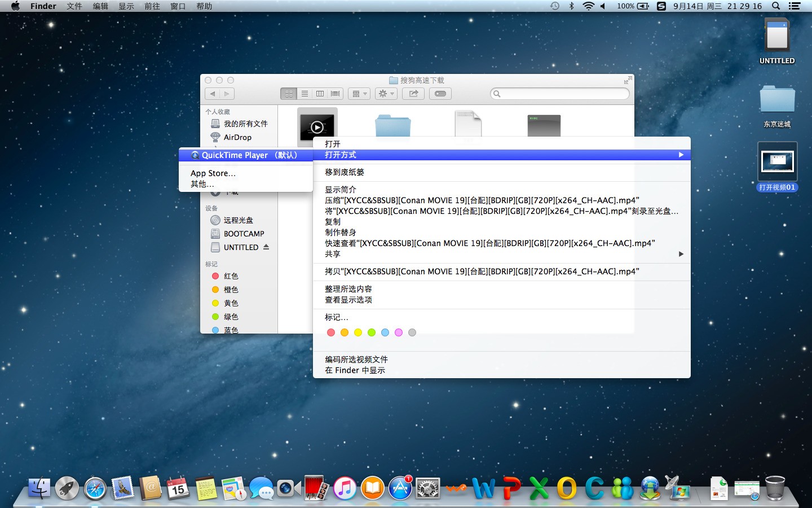Screen dimensions: 812x508
Task: Eject the UNTITLED volume in sidebar
Action: pos(266,247)
